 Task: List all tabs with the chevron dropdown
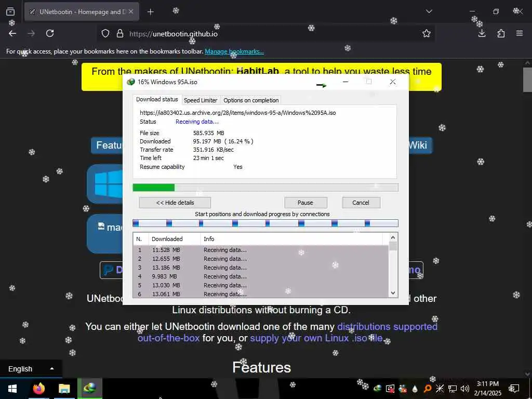tap(429, 11)
